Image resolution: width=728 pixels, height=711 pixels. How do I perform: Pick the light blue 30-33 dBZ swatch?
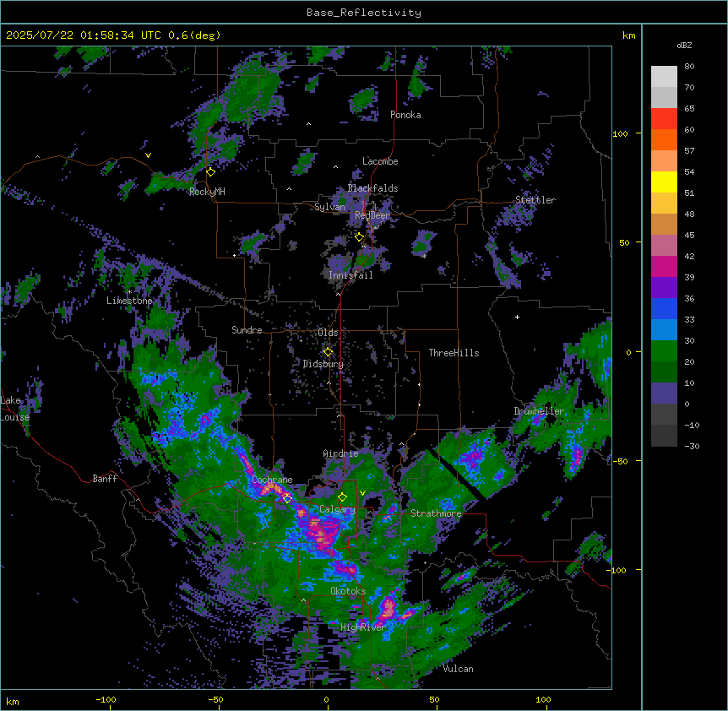[664, 330]
